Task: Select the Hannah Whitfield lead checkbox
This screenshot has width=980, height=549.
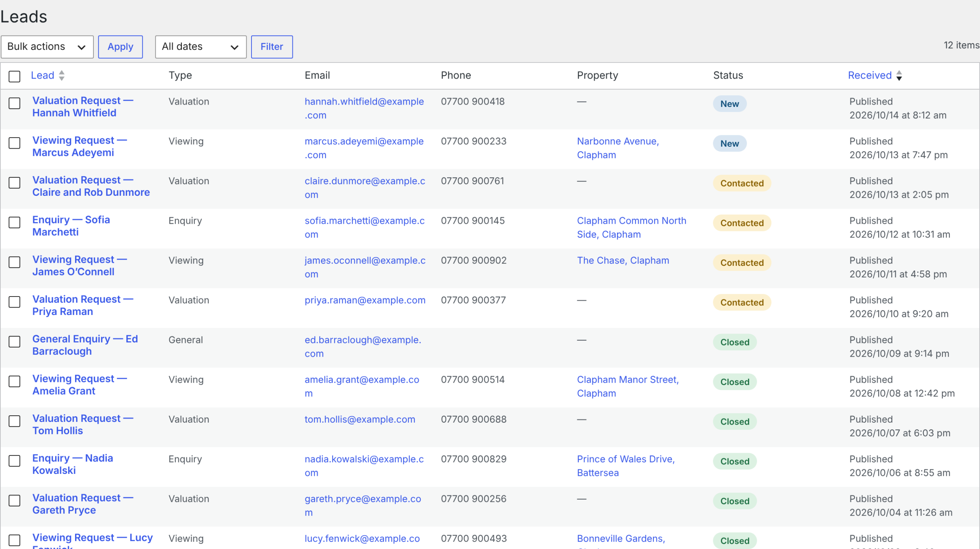Action: 15,103
